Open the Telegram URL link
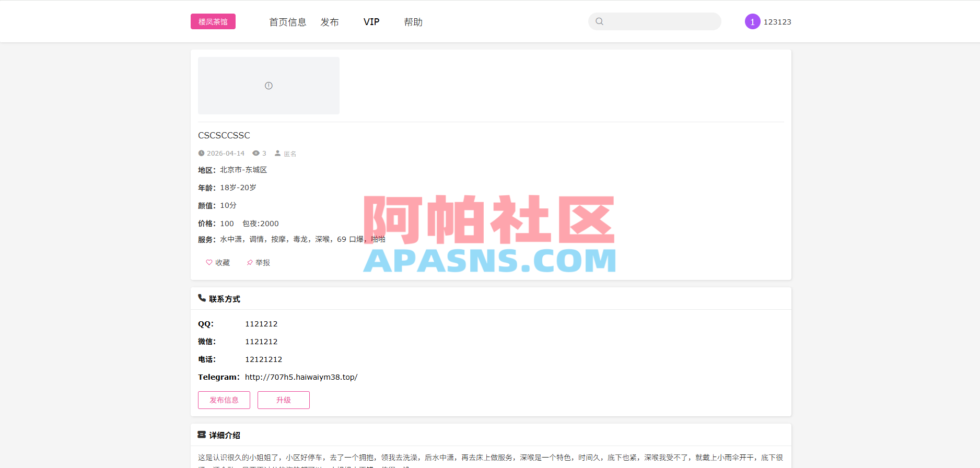The image size is (980, 468). pyautogui.click(x=301, y=377)
